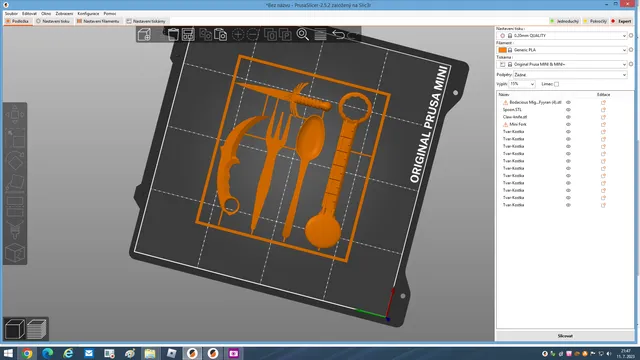
Task: Select the 3D editor cube view
Action: pyautogui.click(x=15, y=329)
